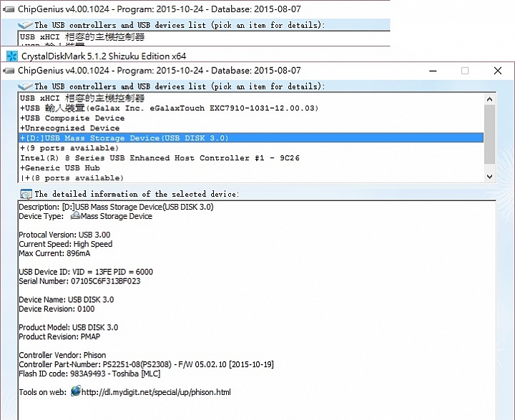This screenshot has width=515, height=420.
Task: Click the Controller Vendor: Phison line
Action: [62, 355]
